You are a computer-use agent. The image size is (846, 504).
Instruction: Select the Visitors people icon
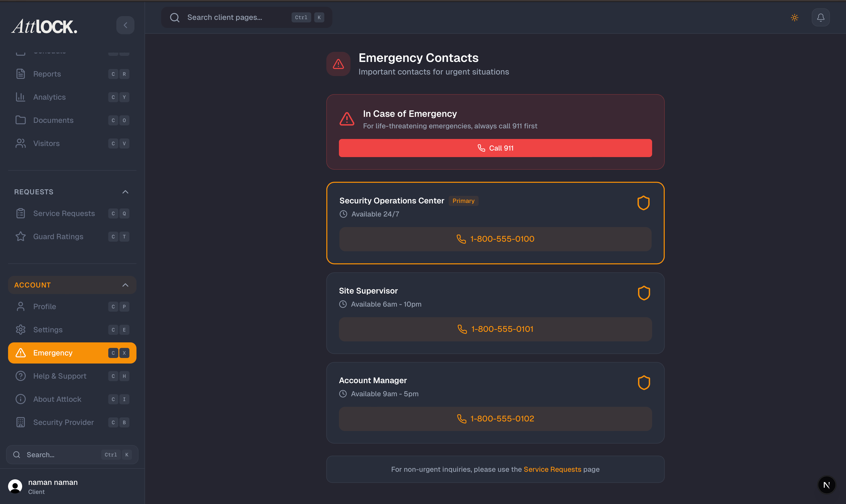(x=20, y=143)
